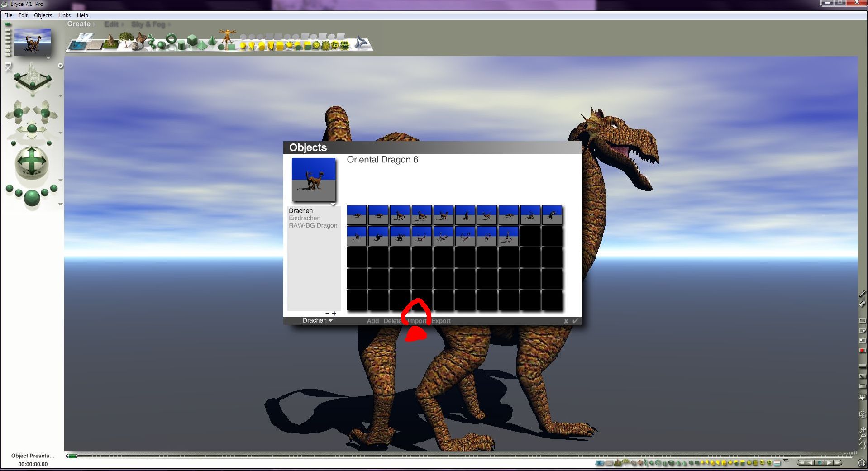The height and width of the screenshot is (471, 868).
Task: Select the zoom in magnifier tool
Action: (863, 429)
